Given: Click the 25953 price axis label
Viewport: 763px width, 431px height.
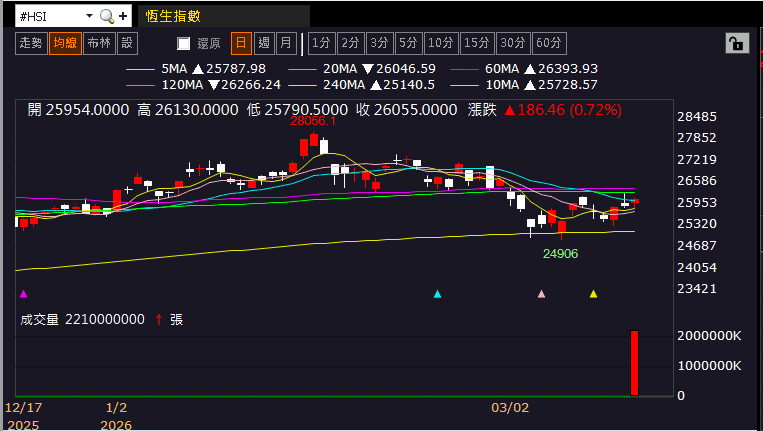Looking at the screenshot, I should coord(697,203).
